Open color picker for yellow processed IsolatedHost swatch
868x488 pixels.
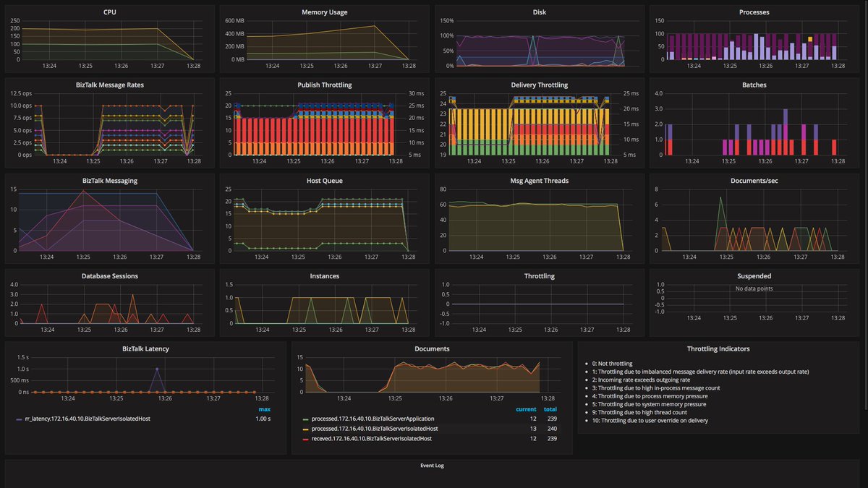(306, 429)
